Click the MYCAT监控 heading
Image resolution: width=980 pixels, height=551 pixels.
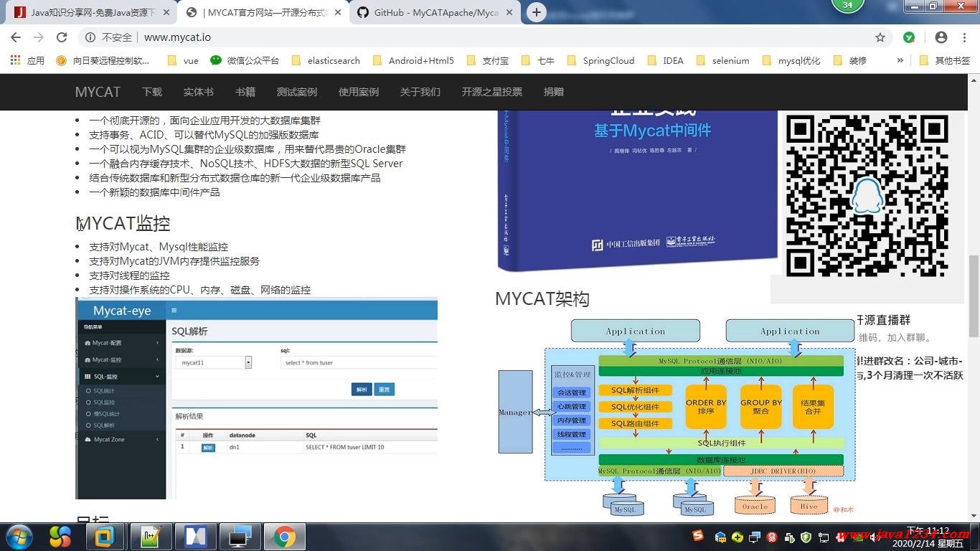click(x=123, y=224)
